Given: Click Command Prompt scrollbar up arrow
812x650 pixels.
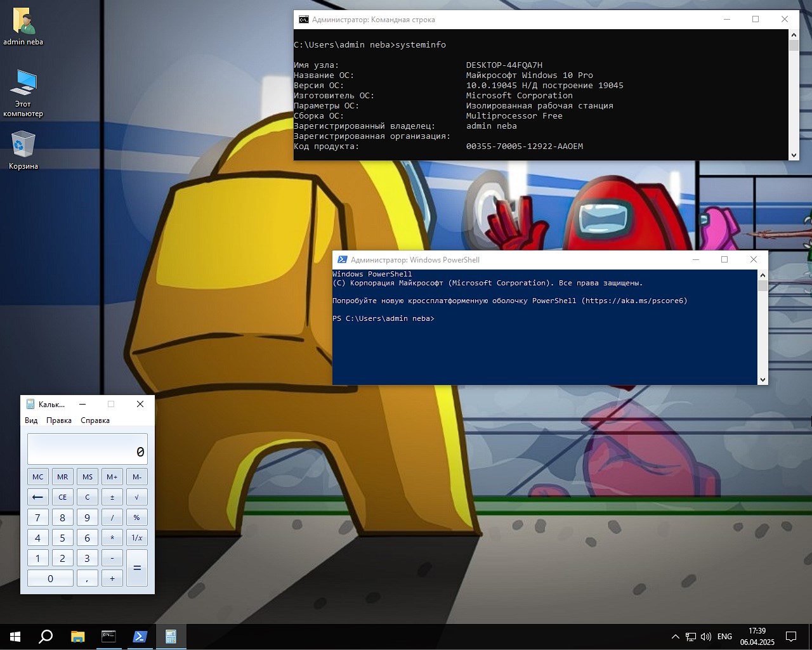Looking at the screenshot, I should tap(794, 34).
